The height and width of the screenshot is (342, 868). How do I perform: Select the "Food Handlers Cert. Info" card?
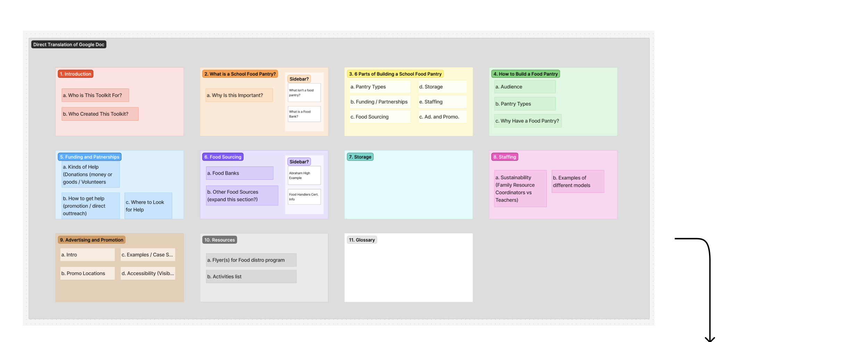pyautogui.click(x=304, y=197)
